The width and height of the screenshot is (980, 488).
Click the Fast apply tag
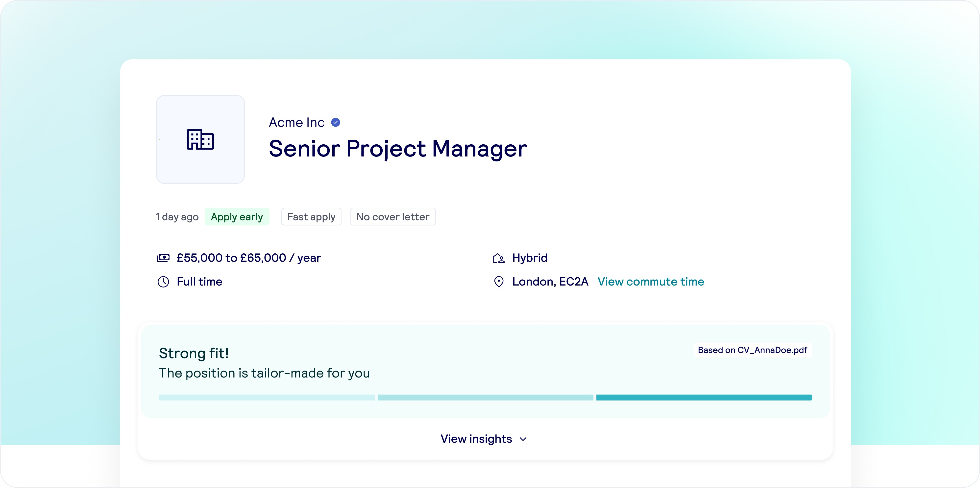[x=311, y=217]
